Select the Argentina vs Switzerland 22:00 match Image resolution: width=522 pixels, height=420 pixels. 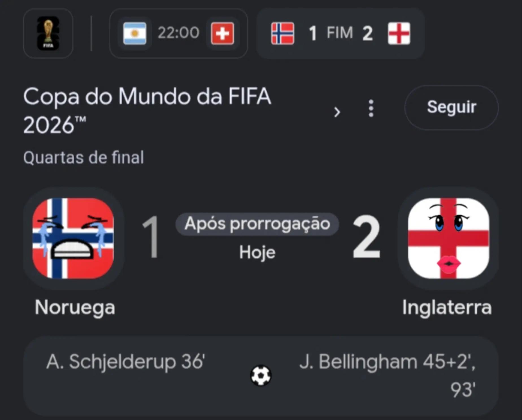pos(179,33)
